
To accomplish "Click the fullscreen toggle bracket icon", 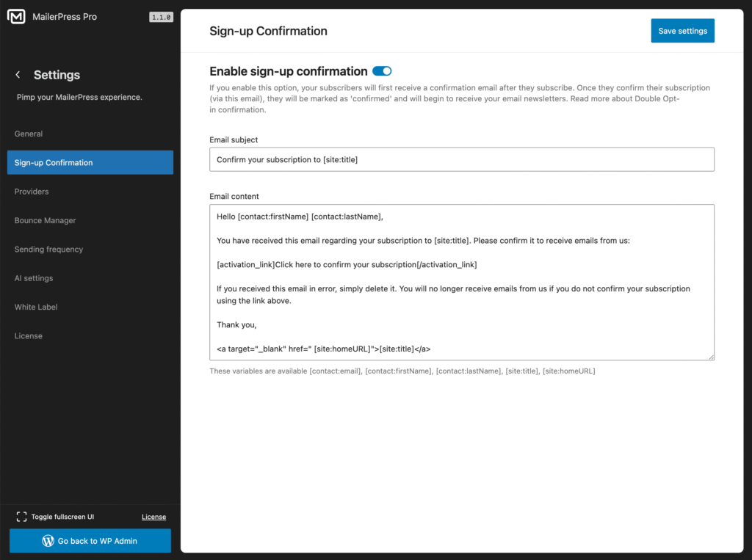I will [x=21, y=517].
